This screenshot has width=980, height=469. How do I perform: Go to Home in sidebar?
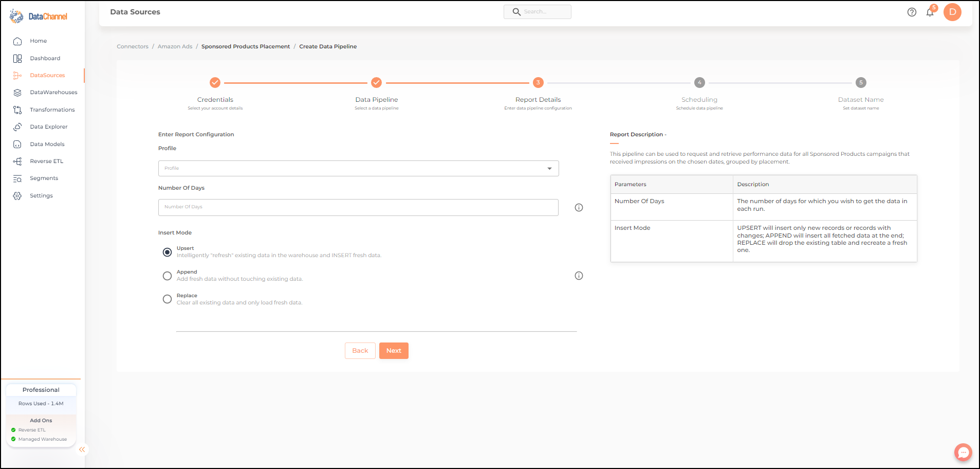click(38, 41)
